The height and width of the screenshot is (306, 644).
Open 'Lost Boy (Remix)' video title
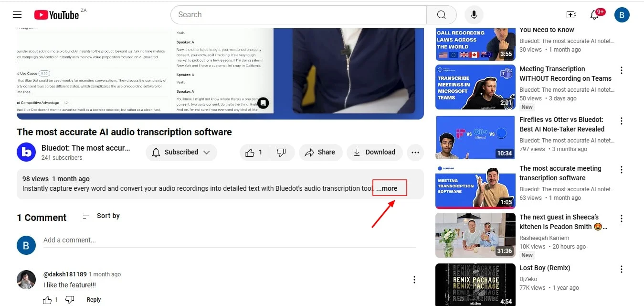coord(545,268)
